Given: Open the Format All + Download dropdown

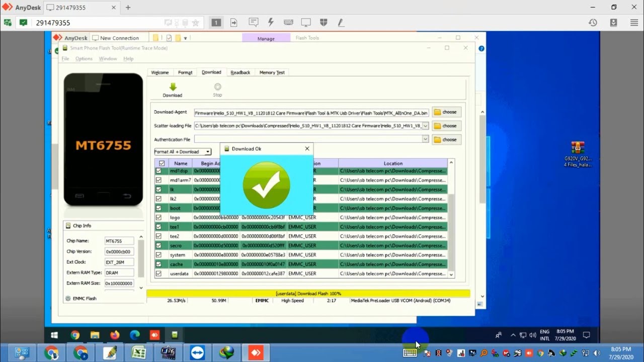Looking at the screenshot, I should pos(182,151).
